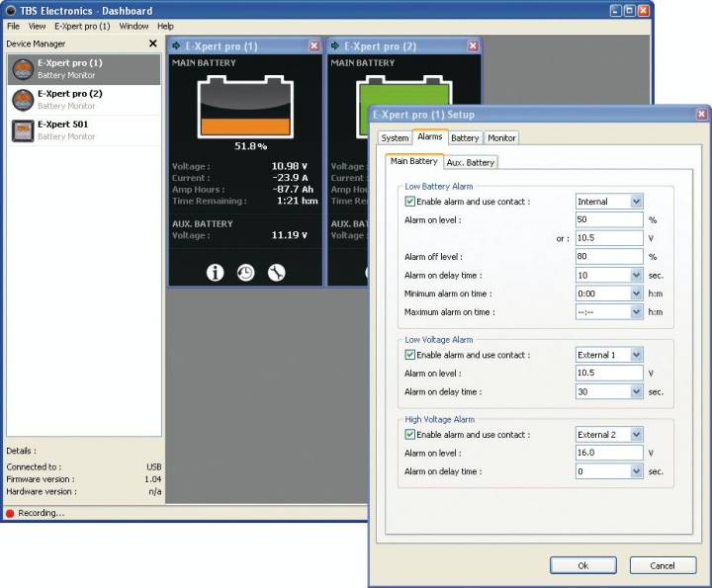Toggle Low Battery Alarm enable checkbox
The image size is (712, 588).
[x=410, y=202]
